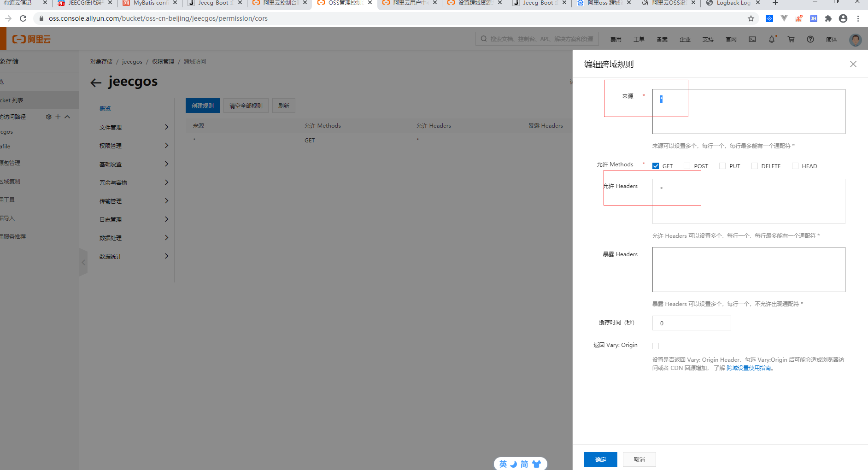Open the Chrome three-dot menu

(x=858, y=18)
